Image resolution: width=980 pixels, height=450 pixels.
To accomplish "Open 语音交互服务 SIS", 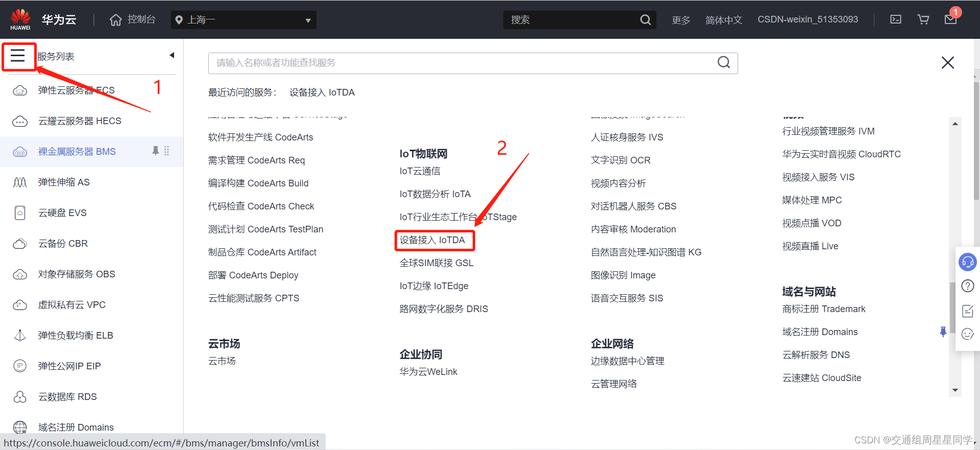I will [x=627, y=298].
